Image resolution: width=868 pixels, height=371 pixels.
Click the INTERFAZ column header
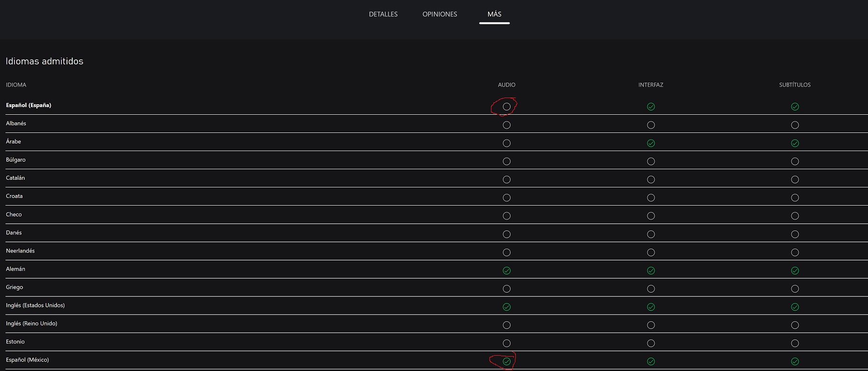651,85
